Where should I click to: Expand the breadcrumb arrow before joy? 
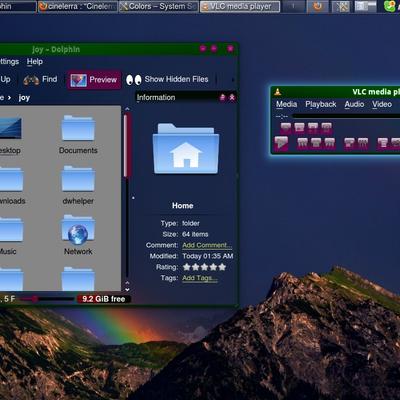[x=9, y=98]
